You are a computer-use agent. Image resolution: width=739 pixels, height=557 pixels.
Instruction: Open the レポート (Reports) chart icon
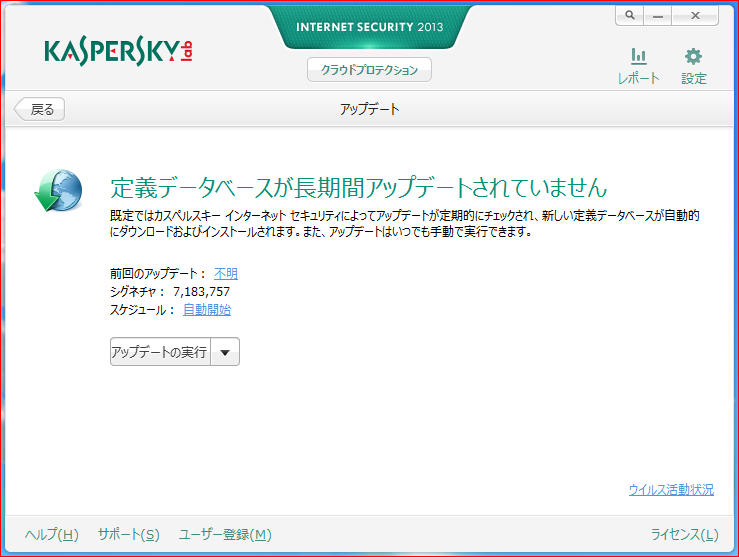click(x=638, y=58)
